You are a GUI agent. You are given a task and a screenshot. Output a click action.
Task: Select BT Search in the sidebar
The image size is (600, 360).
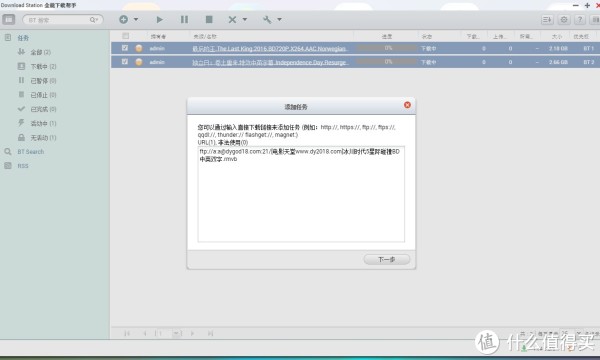[x=31, y=152]
